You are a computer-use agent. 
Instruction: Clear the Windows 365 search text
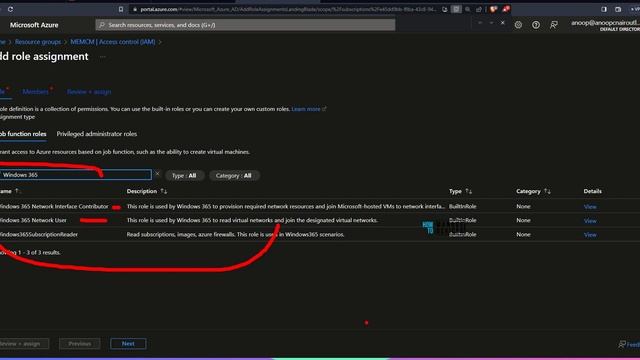[x=157, y=174]
